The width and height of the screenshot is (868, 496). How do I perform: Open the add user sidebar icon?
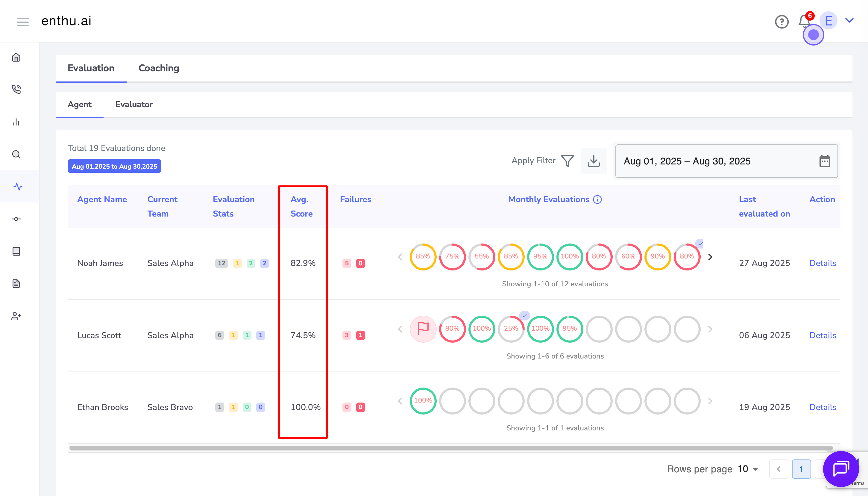pos(16,316)
